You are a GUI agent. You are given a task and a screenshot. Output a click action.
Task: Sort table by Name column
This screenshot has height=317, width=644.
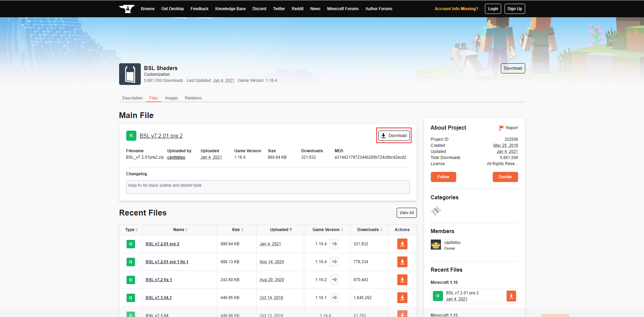coord(180,230)
